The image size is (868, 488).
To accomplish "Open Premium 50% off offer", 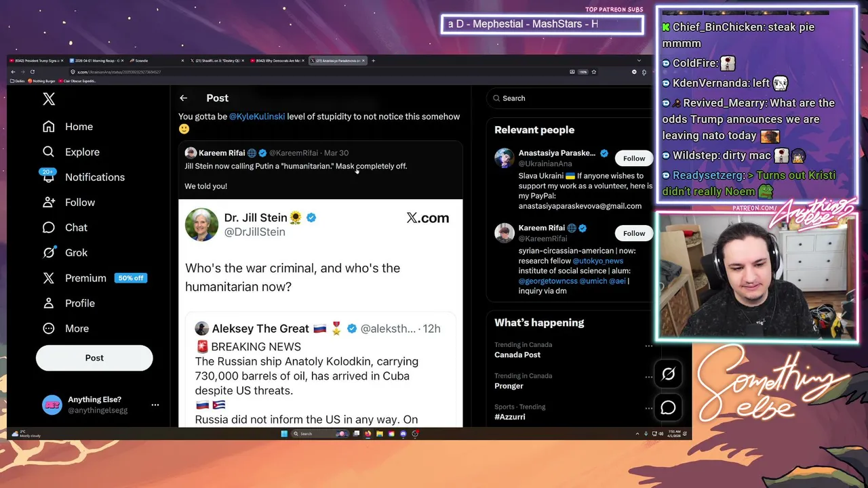I will point(94,278).
